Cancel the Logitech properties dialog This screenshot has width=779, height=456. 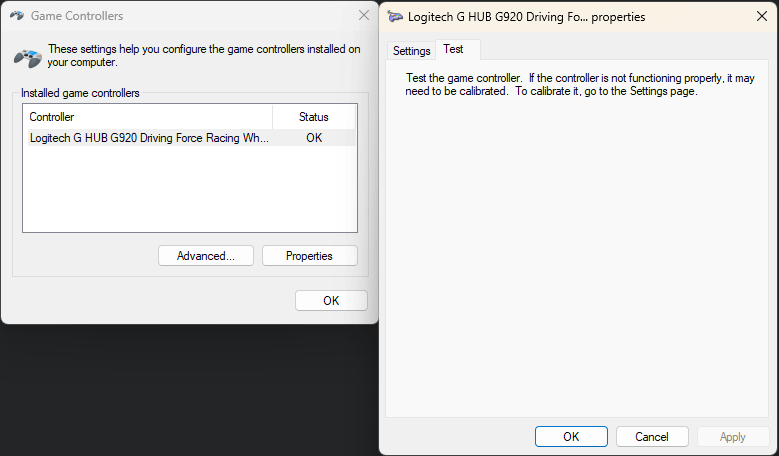pos(652,437)
